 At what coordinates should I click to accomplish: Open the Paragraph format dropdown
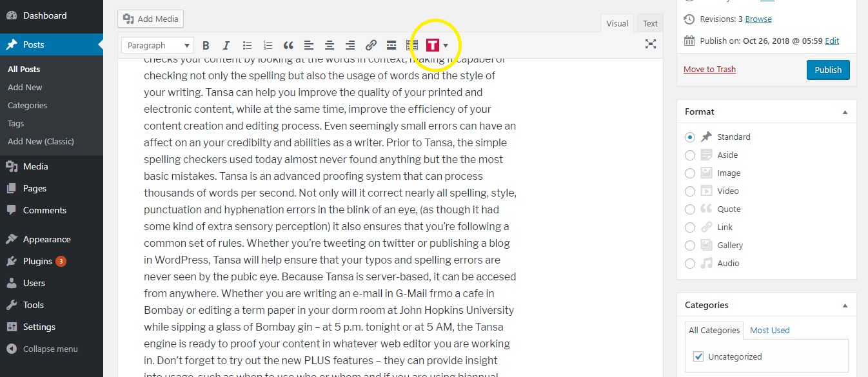click(x=157, y=45)
